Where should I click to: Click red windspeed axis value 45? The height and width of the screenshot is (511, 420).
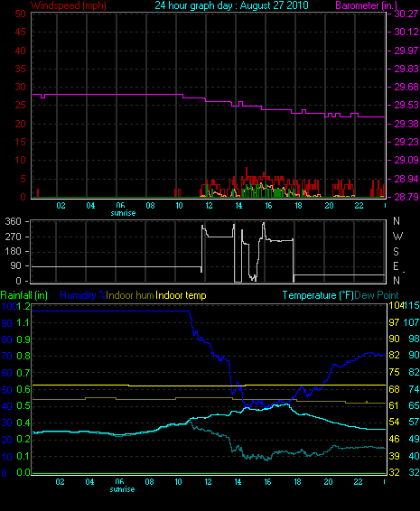[20, 32]
